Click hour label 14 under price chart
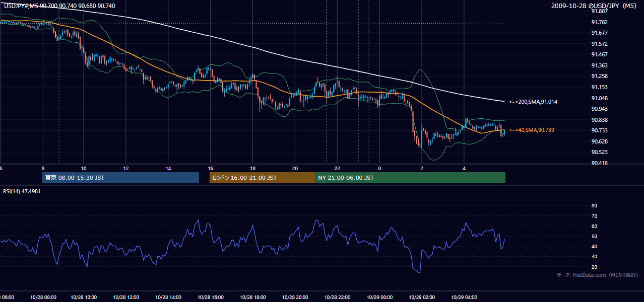644x302 pixels. coord(168,168)
